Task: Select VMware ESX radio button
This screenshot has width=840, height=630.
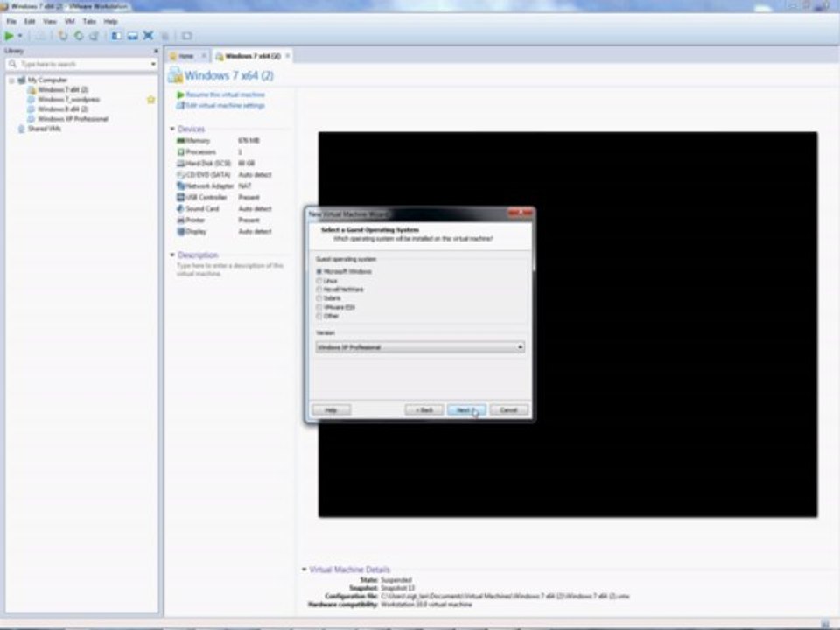Action: [319, 307]
